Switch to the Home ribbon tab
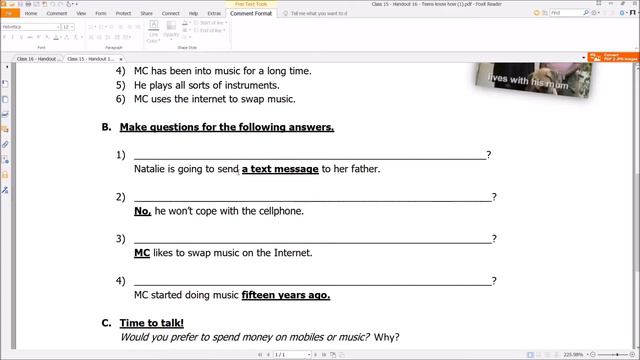The image size is (640, 360). [31, 13]
